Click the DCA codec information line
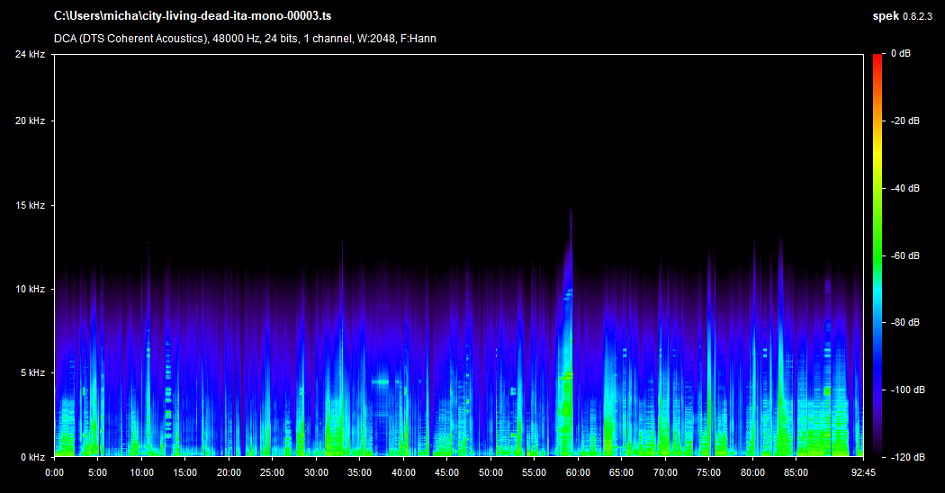The width and height of the screenshot is (945, 493). (x=245, y=39)
